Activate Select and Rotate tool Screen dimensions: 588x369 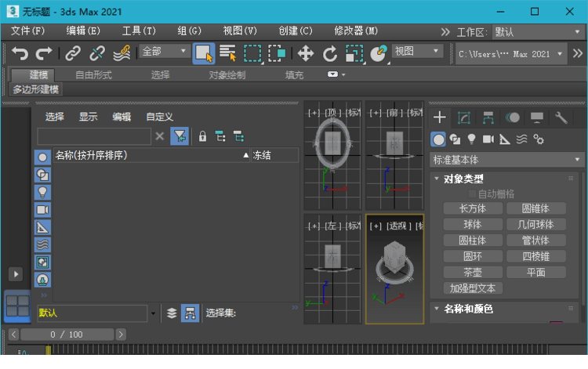pyautogui.click(x=330, y=53)
